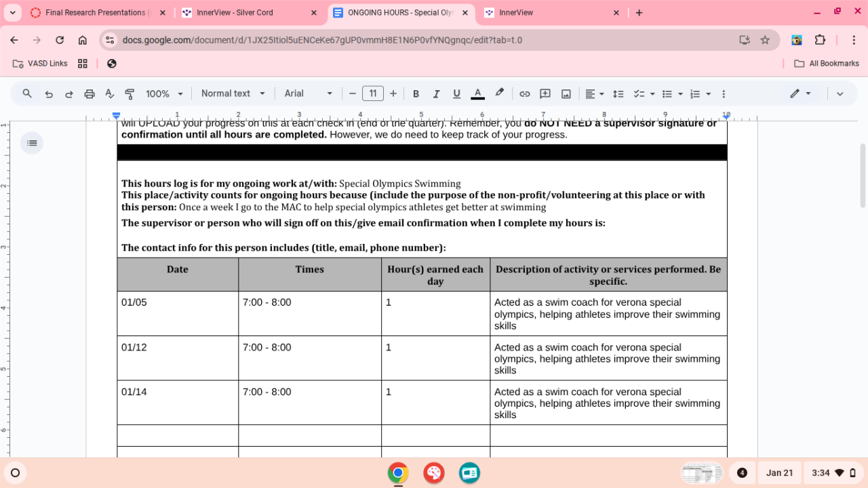The image size is (868, 488).
Task: Open the status tray showing 3:34
Action: coord(833,473)
